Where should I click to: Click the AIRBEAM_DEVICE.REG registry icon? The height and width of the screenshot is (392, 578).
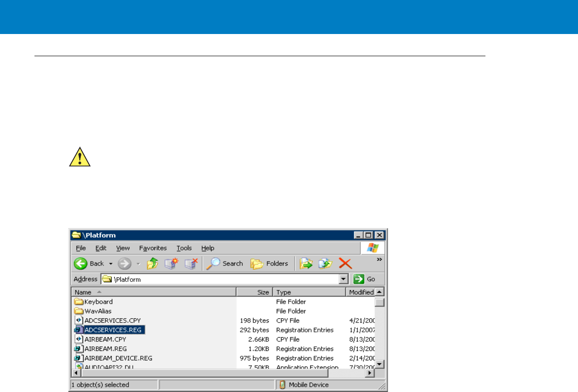(79, 358)
